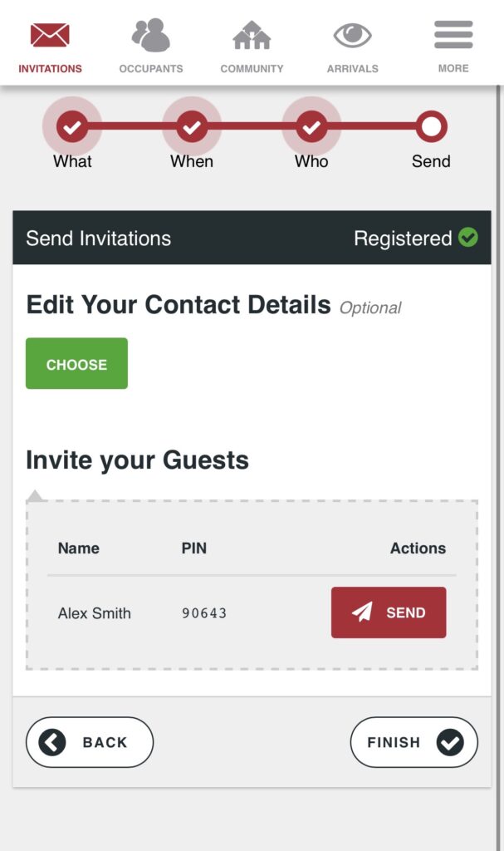Click the Finish checkmark circle icon
This screenshot has width=504, height=851.
click(450, 742)
